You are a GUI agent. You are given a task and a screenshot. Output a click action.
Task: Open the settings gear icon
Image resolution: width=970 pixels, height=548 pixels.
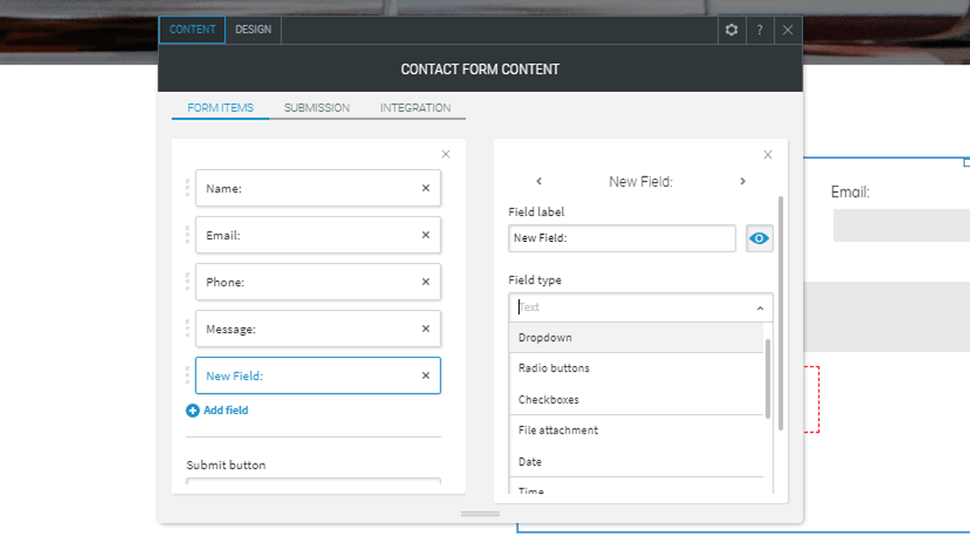[731, 30]
